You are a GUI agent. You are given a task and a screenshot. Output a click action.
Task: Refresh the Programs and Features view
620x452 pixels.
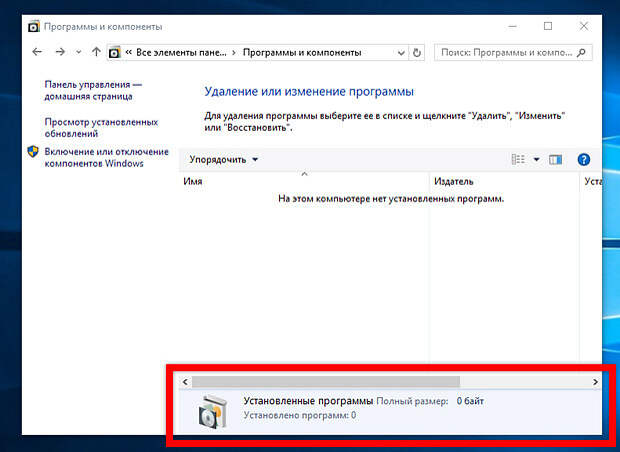click(x=416, y=53)
